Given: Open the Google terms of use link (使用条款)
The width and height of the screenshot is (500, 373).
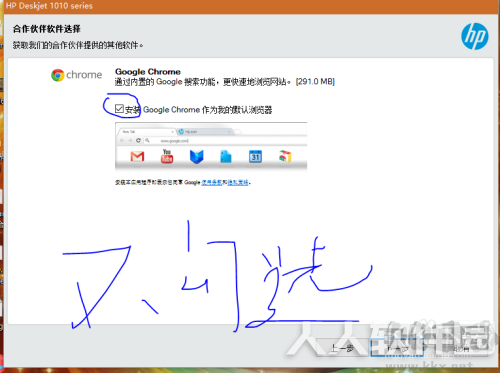Looking at the screenshot, I should [x=211, y=182].
